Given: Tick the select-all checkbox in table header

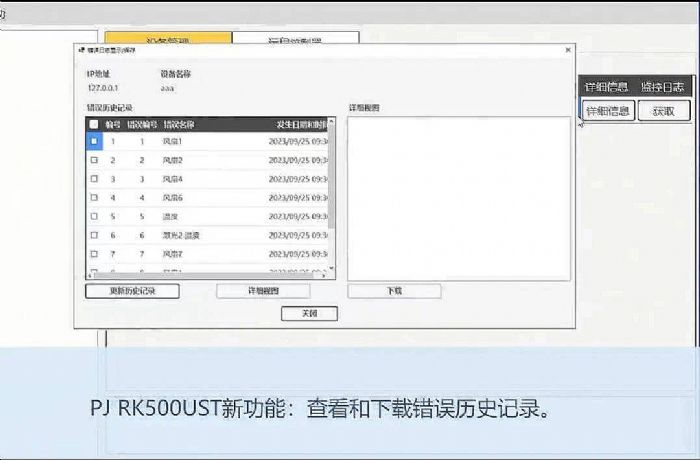Looking at the screenshot, I should tap(94, 124).
